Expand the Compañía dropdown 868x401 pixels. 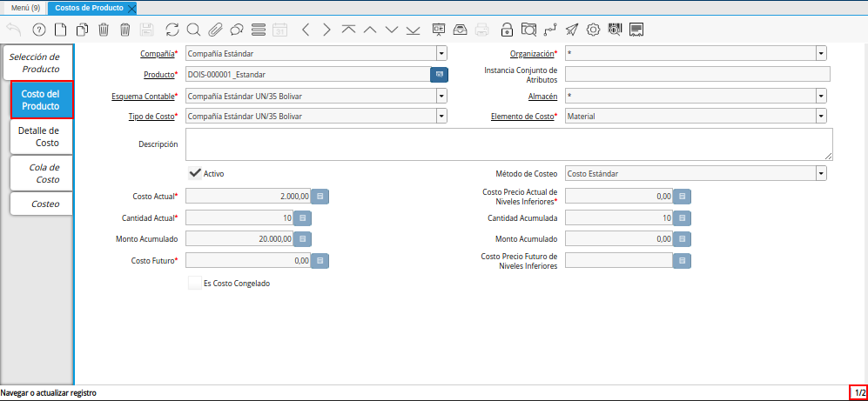[x=441, y=54]
